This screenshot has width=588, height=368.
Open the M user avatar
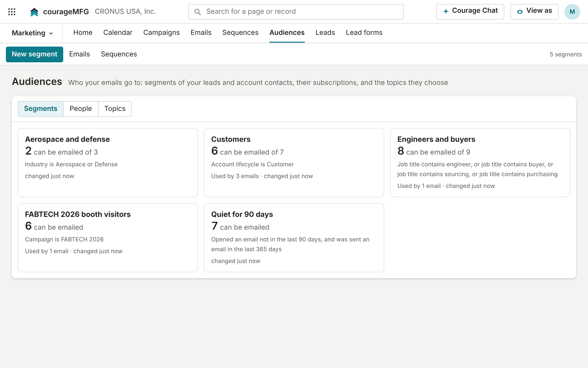[x=572, y=12]
